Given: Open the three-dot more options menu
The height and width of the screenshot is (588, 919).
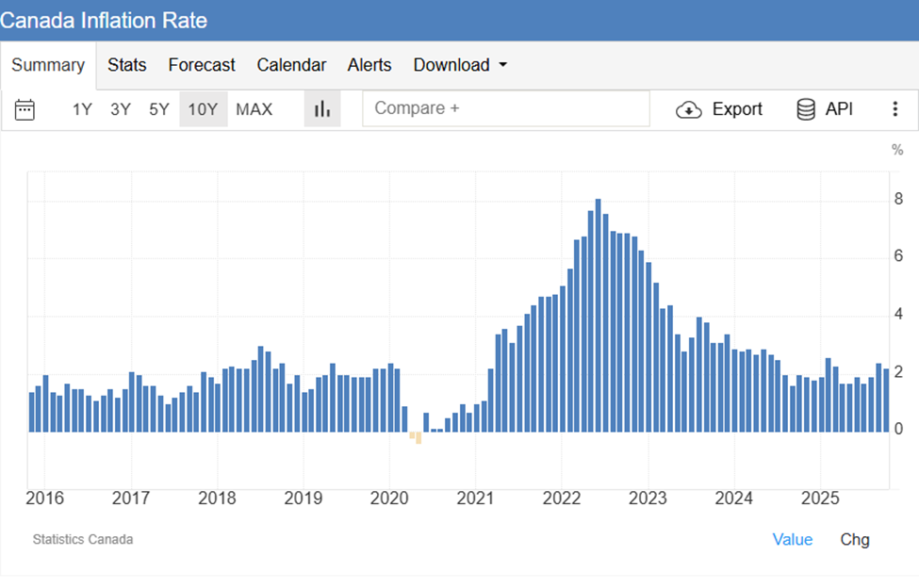Looking at the screenshot, I should click(x=894, y=109).
